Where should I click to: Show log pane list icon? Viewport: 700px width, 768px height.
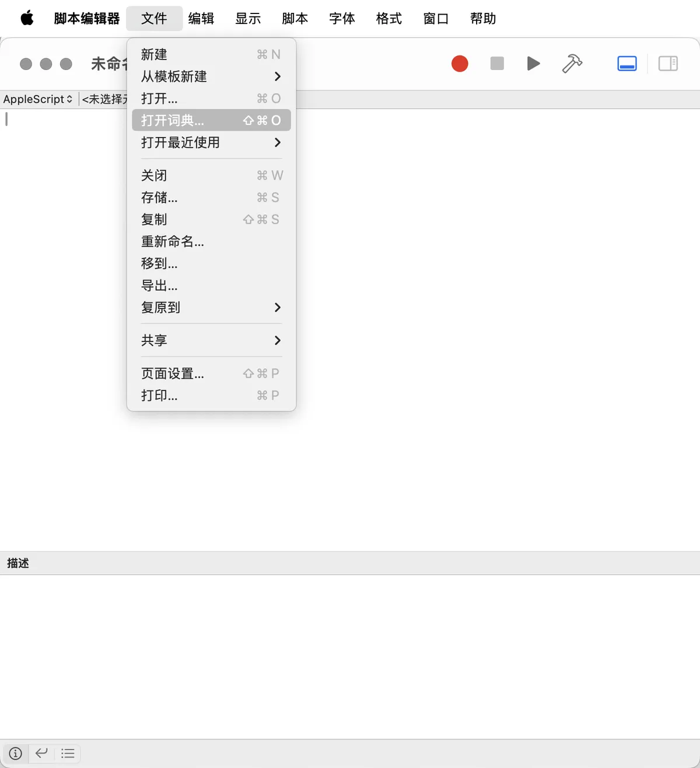coord(68,753)
